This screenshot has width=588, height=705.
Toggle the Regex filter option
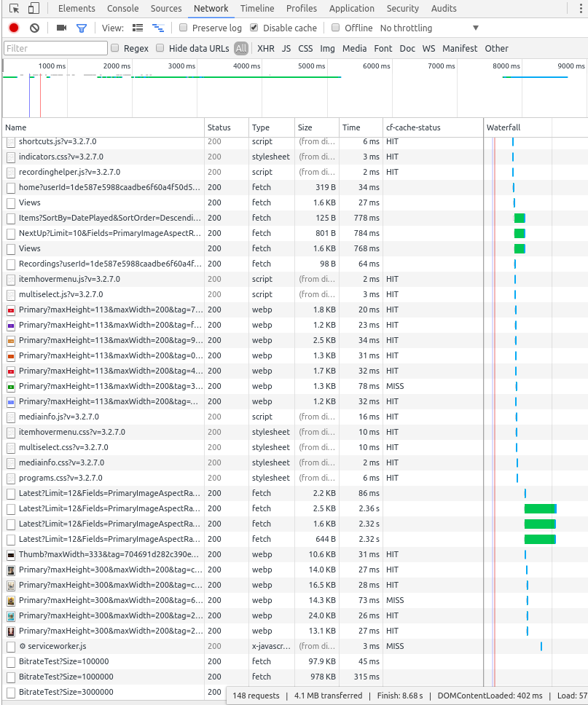coord(115,48)
